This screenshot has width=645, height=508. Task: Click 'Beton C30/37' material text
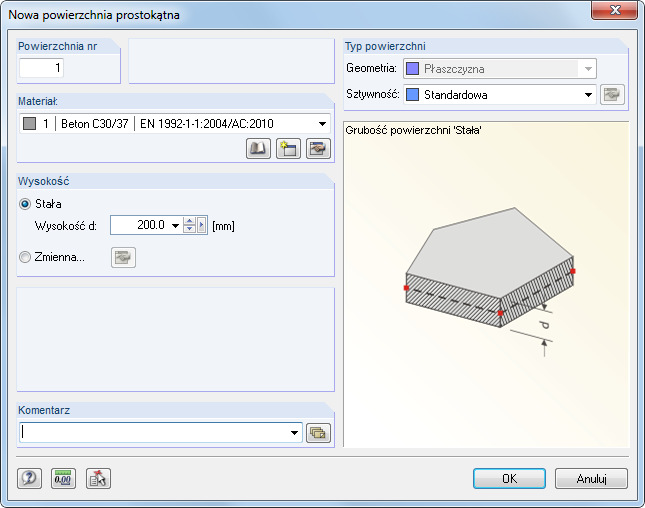click(95, 124)
